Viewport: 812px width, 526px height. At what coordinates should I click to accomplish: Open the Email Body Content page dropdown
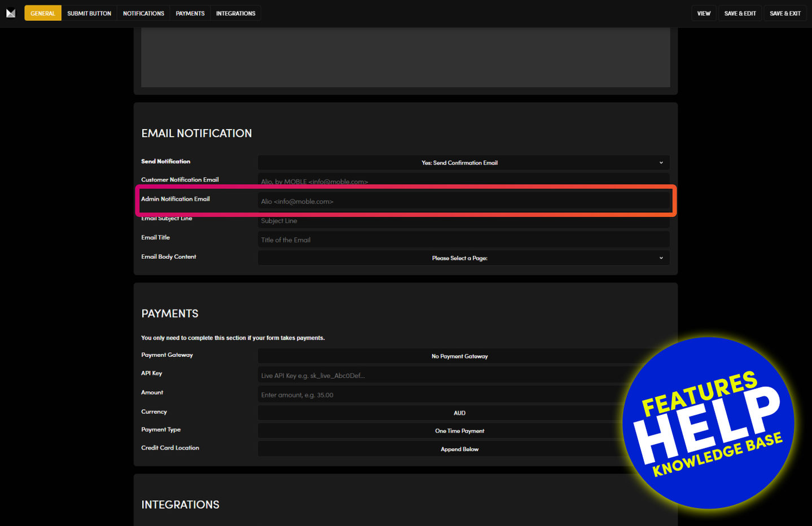(x=463, y=258)
